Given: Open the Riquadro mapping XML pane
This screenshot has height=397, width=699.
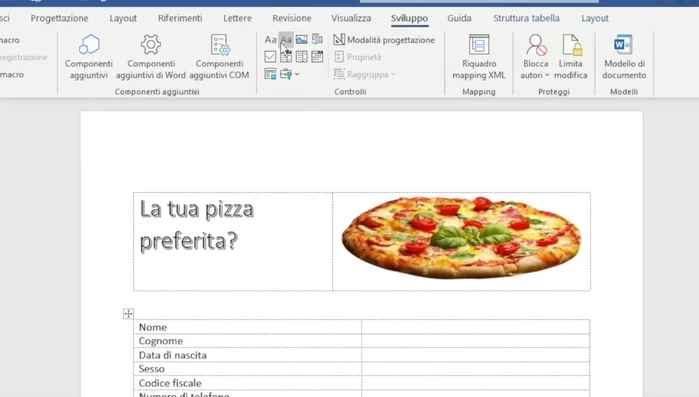Looking at the screenshot, I should 479,57.
